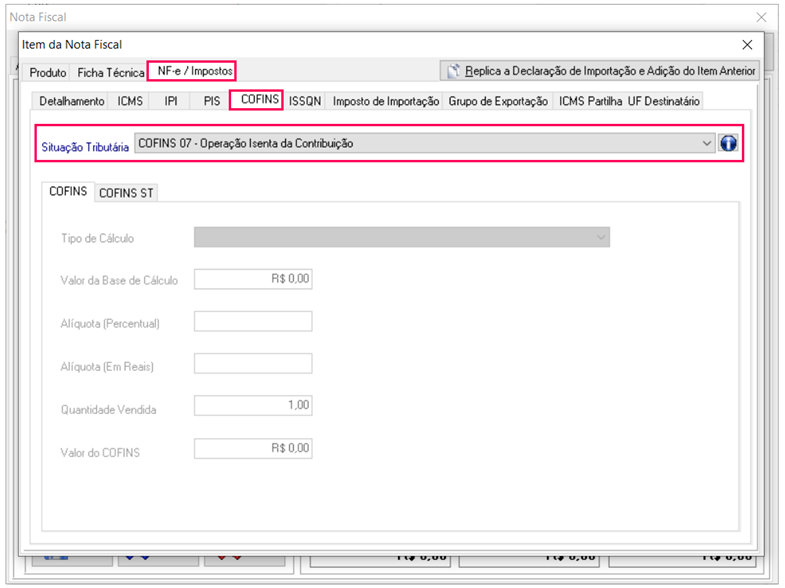The height and width of the screenshot is (588, 785).
Task: Open the ICMS tax tab
Action: pos(130,101)
